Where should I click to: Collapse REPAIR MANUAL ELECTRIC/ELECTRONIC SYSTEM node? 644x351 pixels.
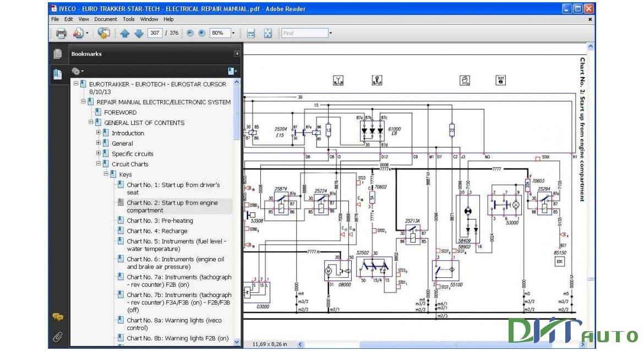[83, 101]
